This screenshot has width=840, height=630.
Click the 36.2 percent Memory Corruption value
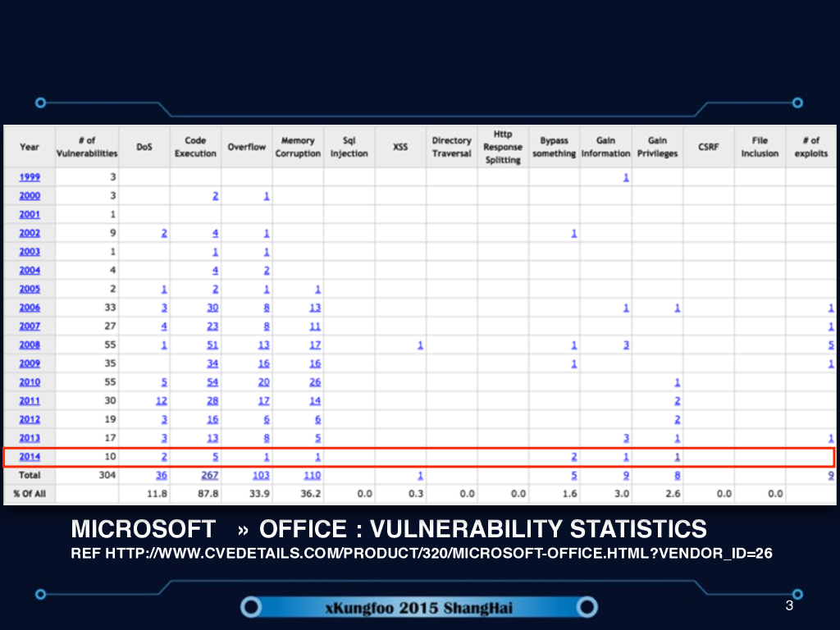click(x=311, y=493)
